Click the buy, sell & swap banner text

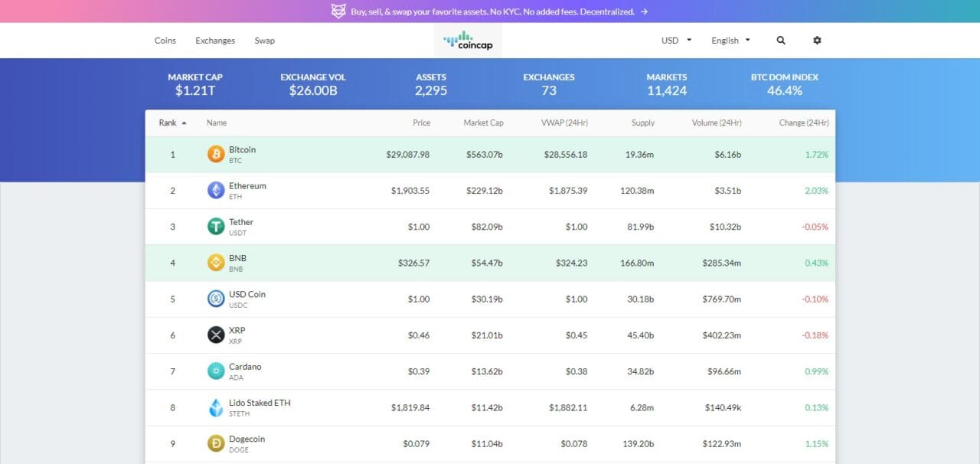[493, 11]
